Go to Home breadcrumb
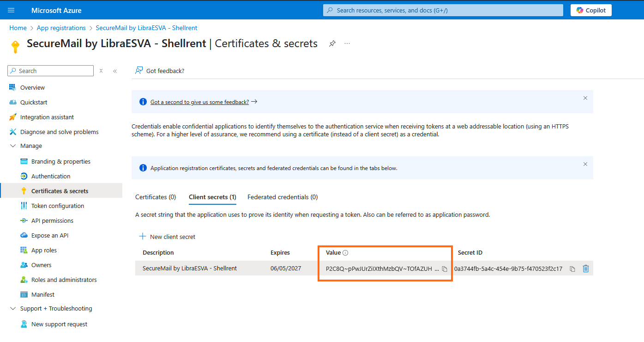This screenshot has width=644, height=342. [x=18, y=28]
